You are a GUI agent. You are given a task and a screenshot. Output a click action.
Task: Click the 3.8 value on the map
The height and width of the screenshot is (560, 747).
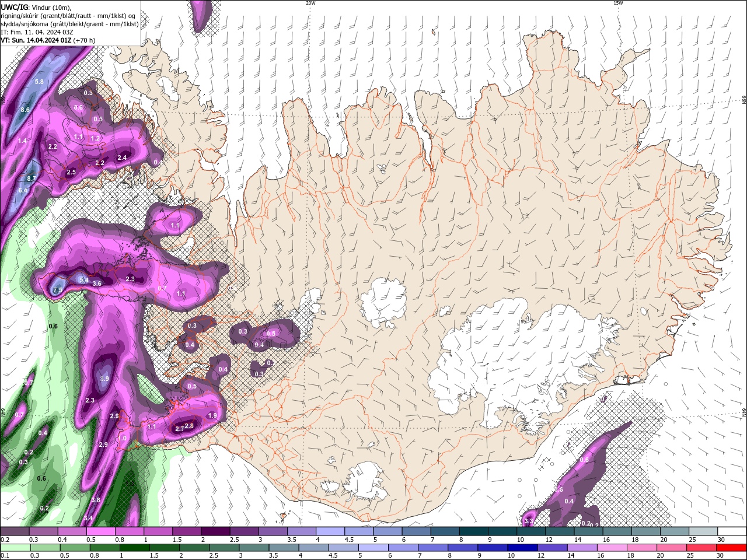coord(96,500)
